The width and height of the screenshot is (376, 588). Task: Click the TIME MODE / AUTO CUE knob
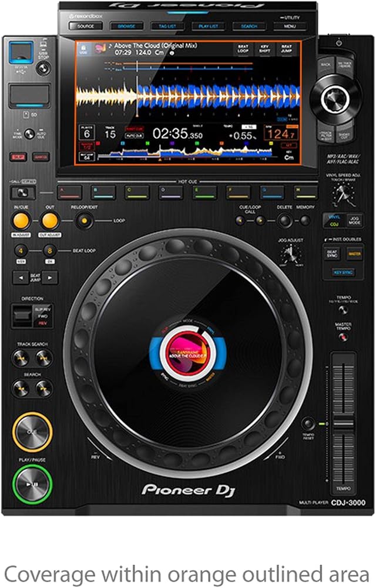click(x=29, y=133)
